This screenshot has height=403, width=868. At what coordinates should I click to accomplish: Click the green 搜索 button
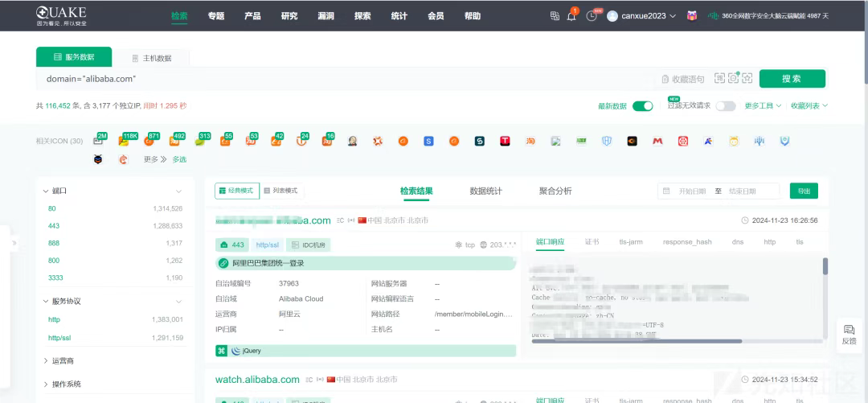[x=792, y=79]
